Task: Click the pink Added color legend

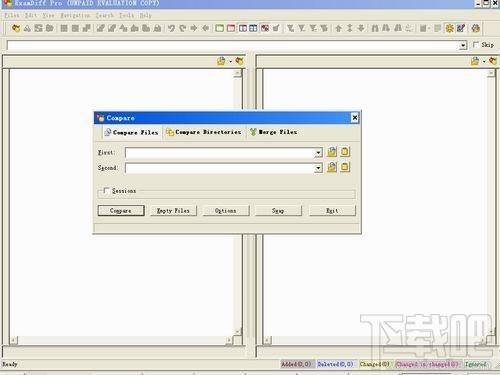Action: coord(296,364)
